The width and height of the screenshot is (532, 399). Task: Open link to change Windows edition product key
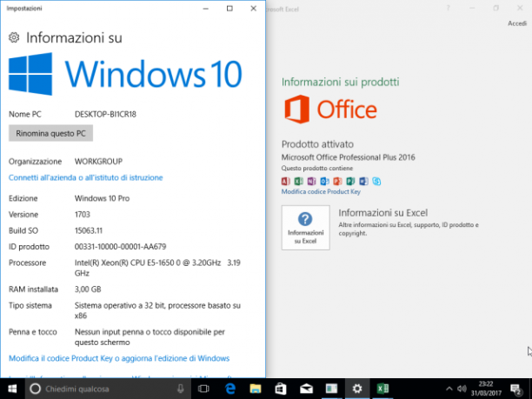pos(119,358)
